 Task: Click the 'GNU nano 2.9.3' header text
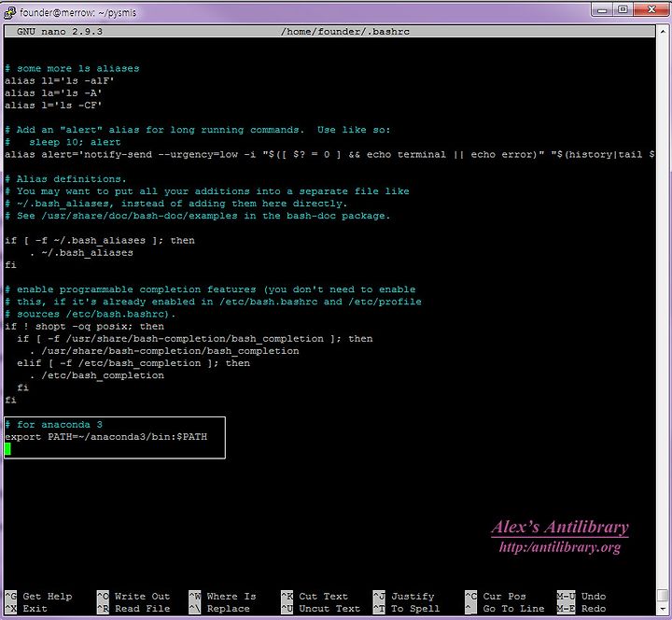click(x=60, y=32)
